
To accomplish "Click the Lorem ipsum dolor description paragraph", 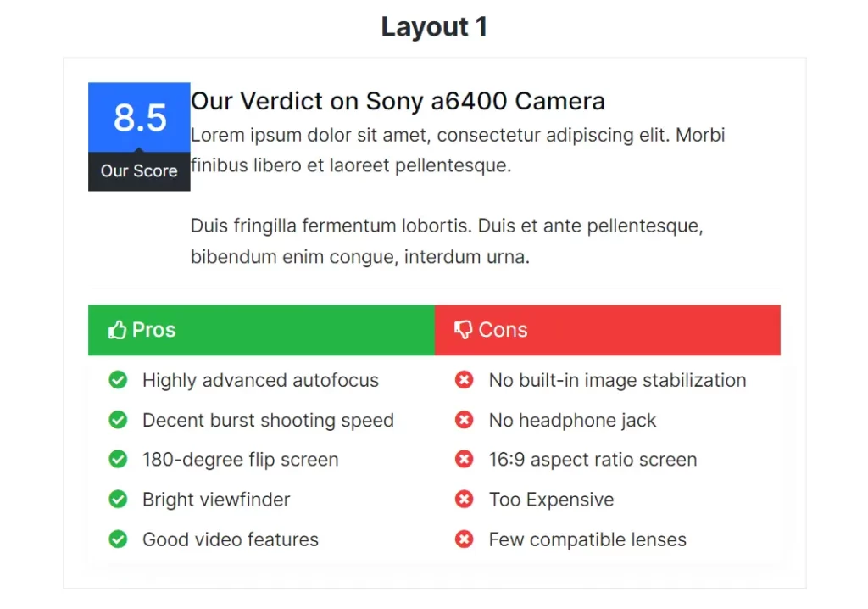I will (x=458, y=150).
